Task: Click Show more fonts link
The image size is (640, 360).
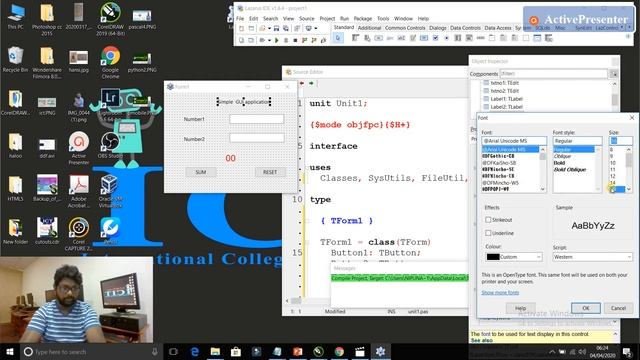Action: [x=500, y=293]
